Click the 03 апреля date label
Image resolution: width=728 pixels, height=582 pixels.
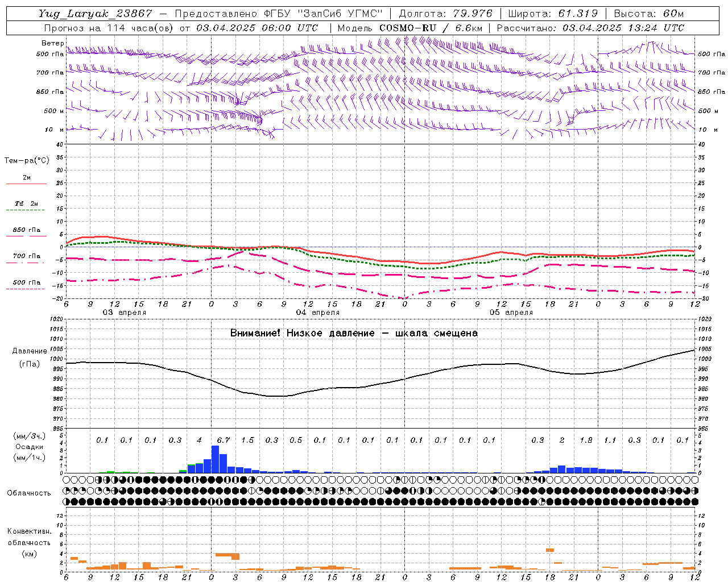(x=124, y=313)
